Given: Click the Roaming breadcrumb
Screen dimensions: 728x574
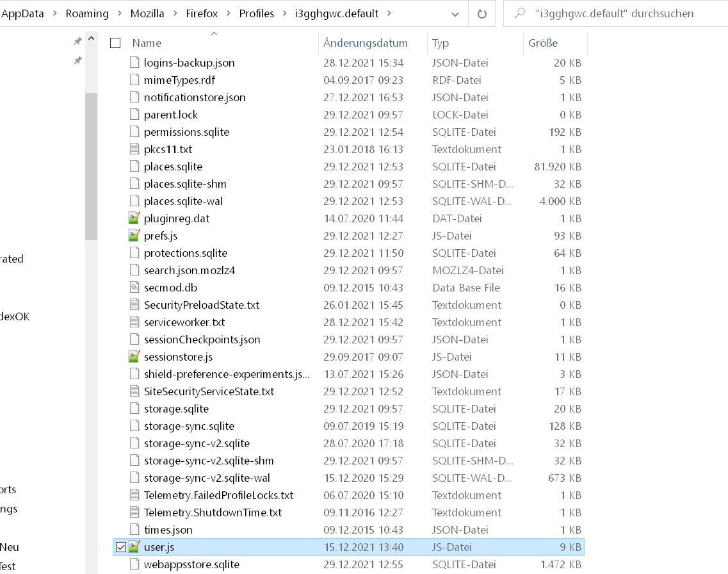Looking at the screenshot, I should coord(87,13).
